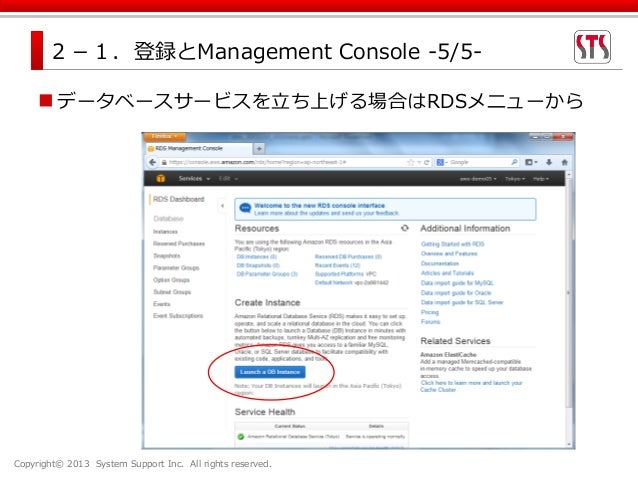Open Parameter Groups in sidebar
Viewport: 638px width, 479px height.
pyautogui.click(x=176, y=268)
